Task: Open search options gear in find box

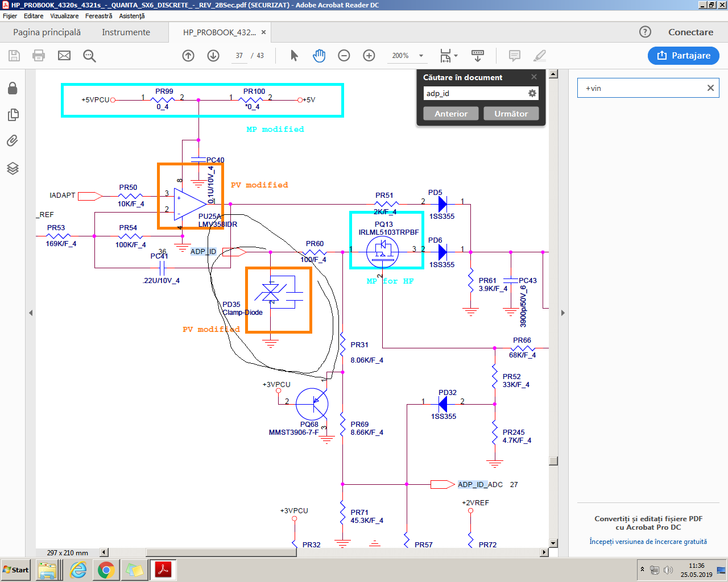Action: click(x=532, y=93)
